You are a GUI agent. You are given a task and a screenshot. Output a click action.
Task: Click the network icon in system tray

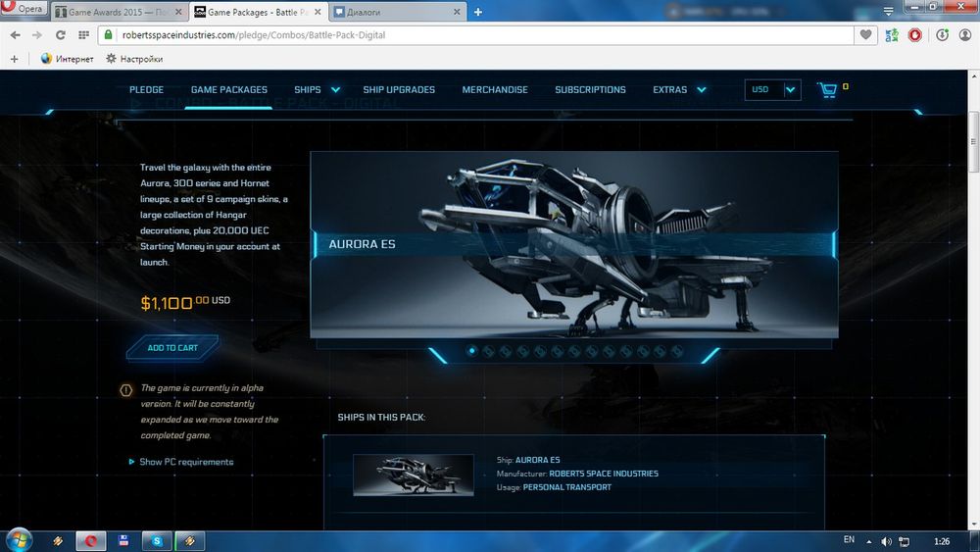(904, 541)
